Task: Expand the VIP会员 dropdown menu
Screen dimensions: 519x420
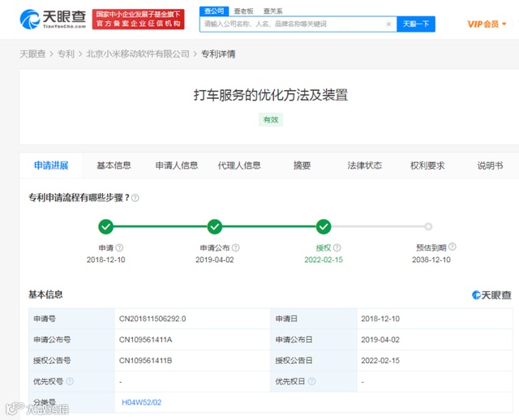Action: click(x=487, y=24)
